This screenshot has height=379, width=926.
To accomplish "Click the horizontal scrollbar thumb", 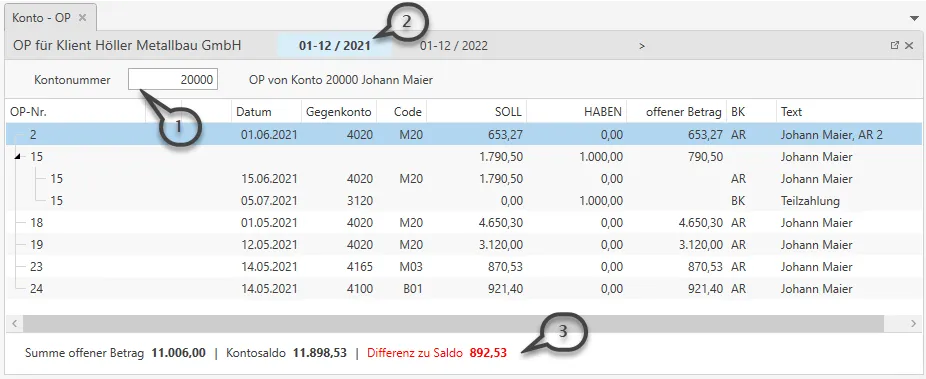I will (x=454, y=324).
